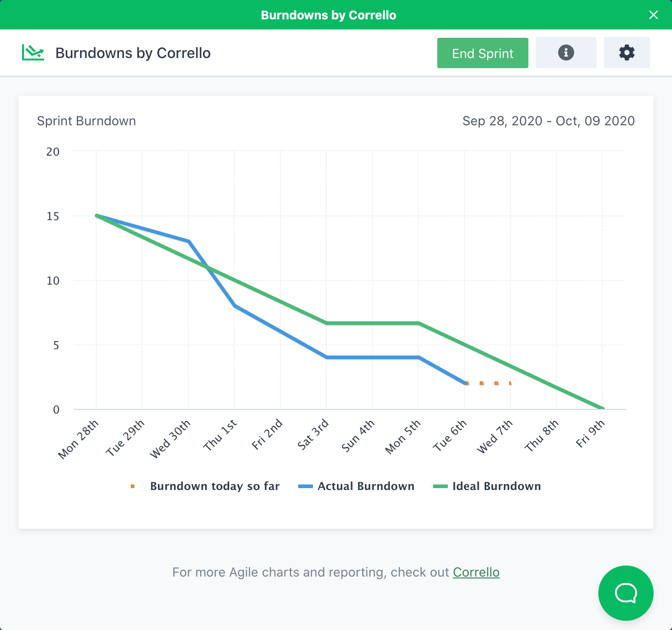Viewport: 672px width, 630px height.
Task: Click the Tue 6th data point on chart
Action: [465, 383]
